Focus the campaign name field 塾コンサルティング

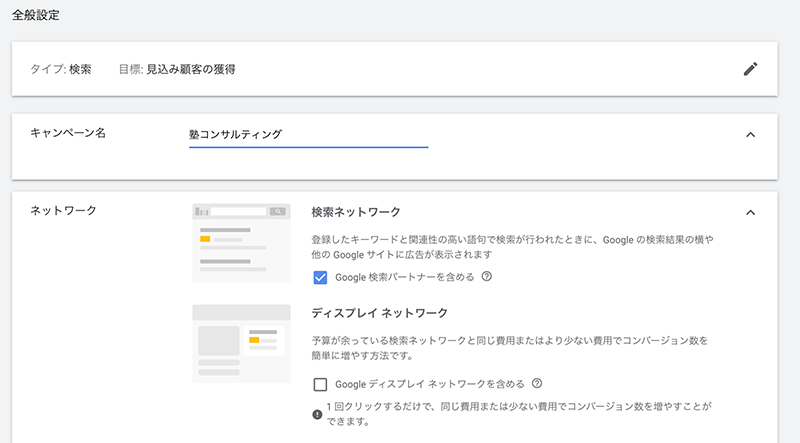tap(308, 135)
